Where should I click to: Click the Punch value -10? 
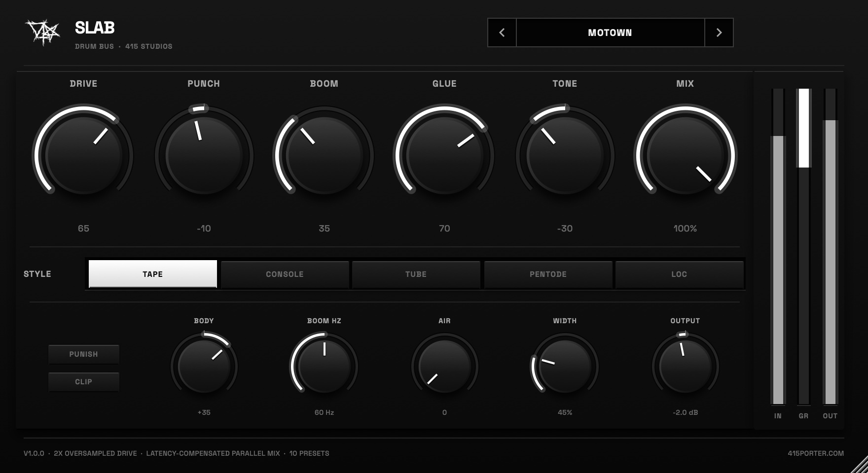[x=204, y=229]
